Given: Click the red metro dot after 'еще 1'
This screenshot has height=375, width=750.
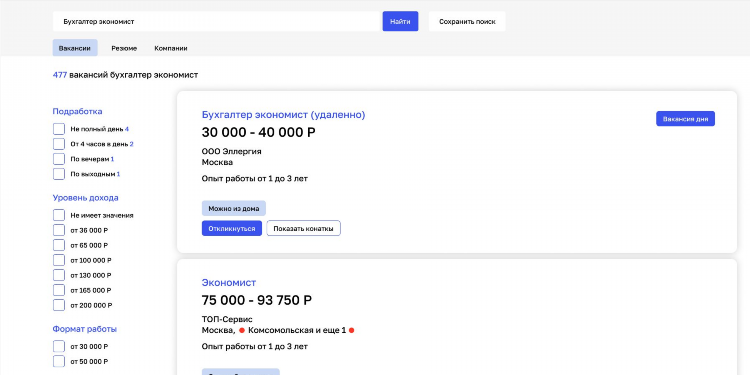Looking at the screenshot, I should click(352, 331).
